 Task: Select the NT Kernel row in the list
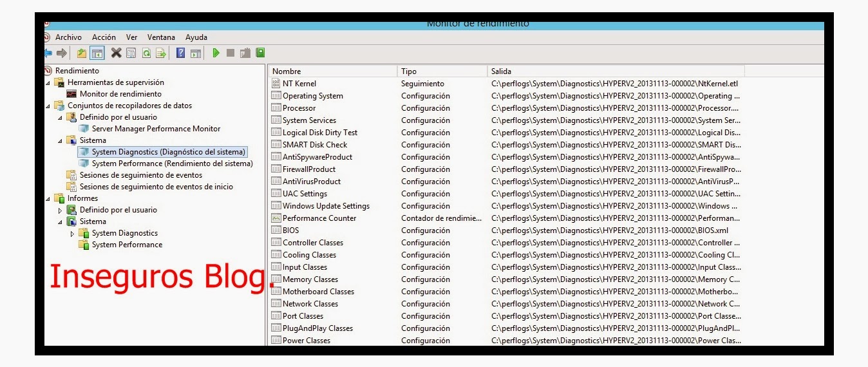[299, 84]
